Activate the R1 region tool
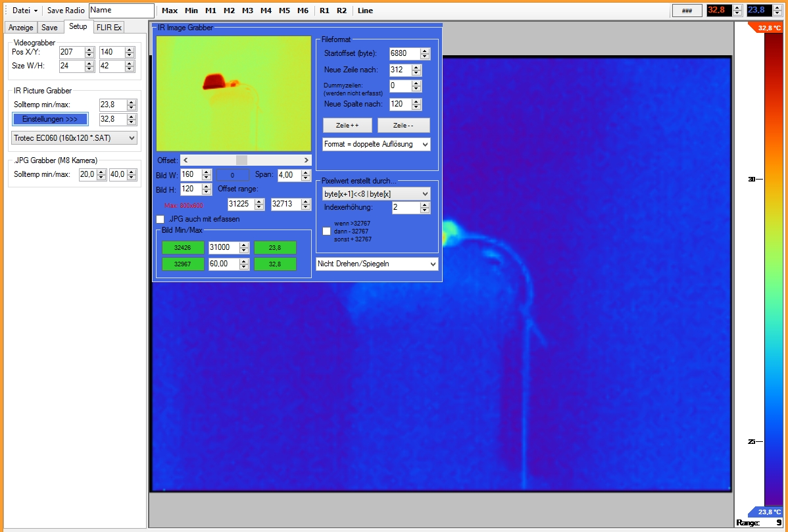The image size is (788, 532). pyautogui.click(x=324, y=11)
